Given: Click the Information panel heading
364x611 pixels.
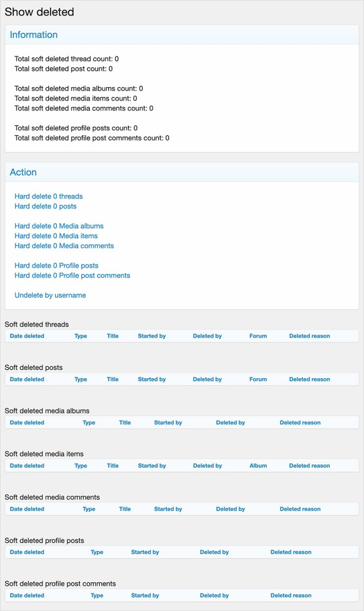Looking at the screenshot, I should 33,35.
